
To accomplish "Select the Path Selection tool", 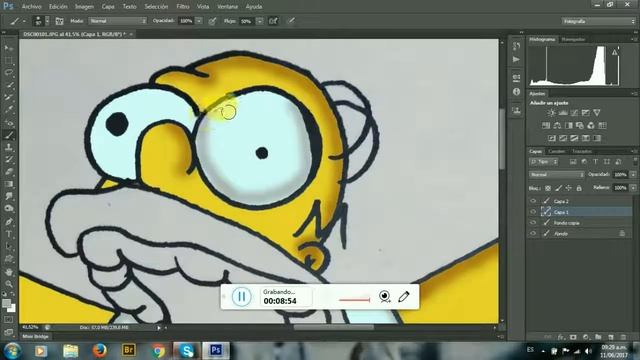I will 9,247.
